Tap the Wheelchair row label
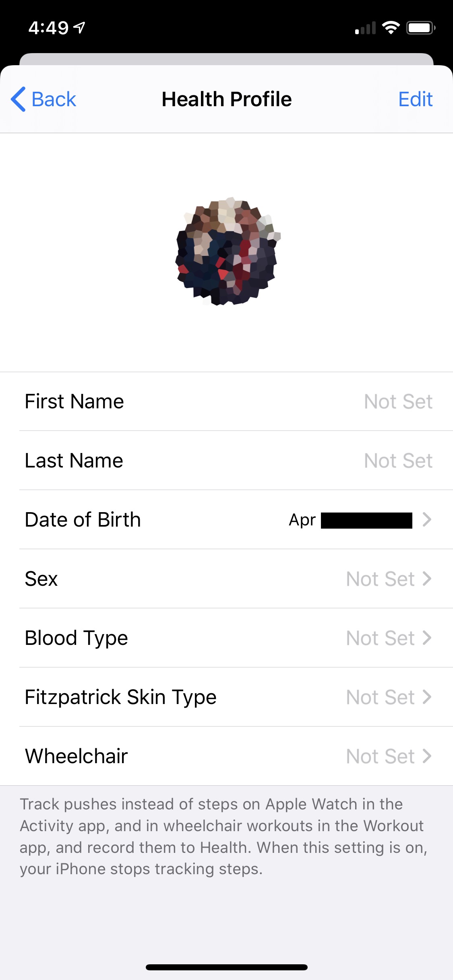Viewport: 453px width, 980px height. tap(77, 756)
